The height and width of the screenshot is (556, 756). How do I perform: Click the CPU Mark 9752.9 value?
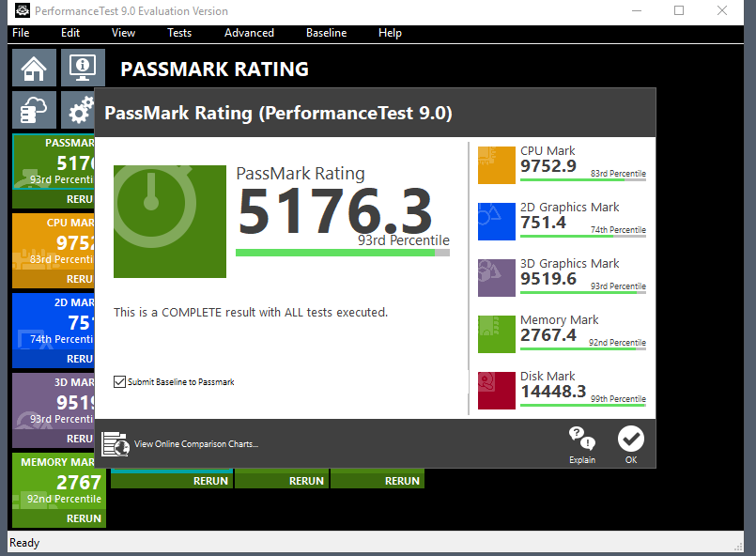548,166
